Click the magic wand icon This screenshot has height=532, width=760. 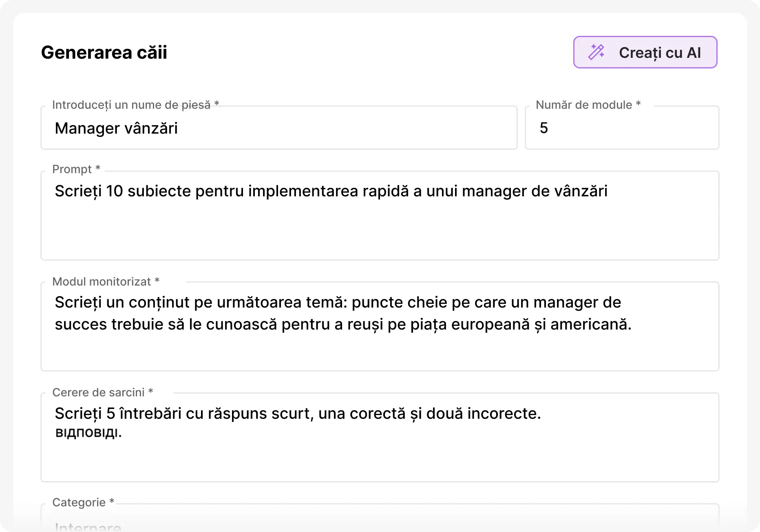tap(596, 52)
